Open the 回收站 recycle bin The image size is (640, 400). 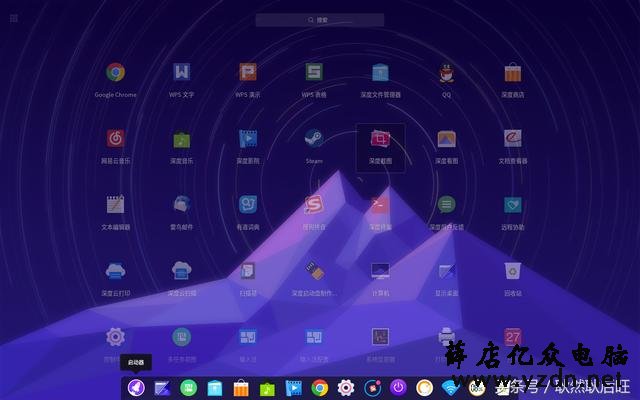point(513,271)
